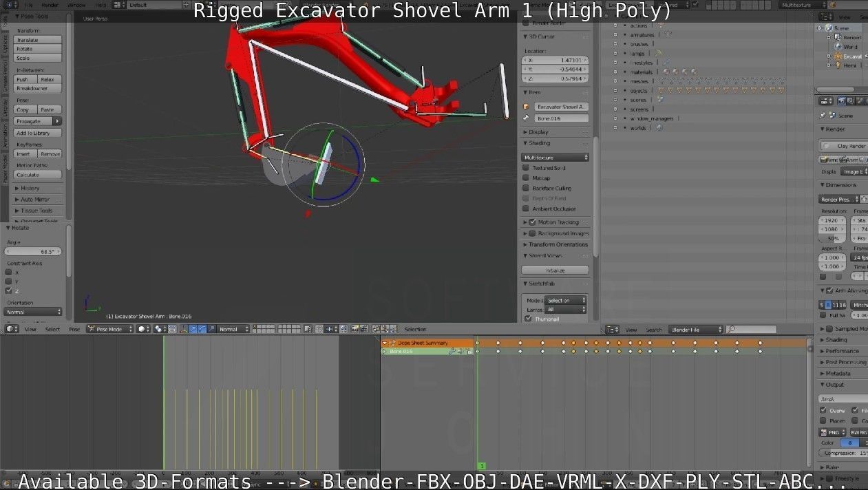Click the pivot point icon in viewport header
Viewport: 868px width, 490px height.
[160, 329]
